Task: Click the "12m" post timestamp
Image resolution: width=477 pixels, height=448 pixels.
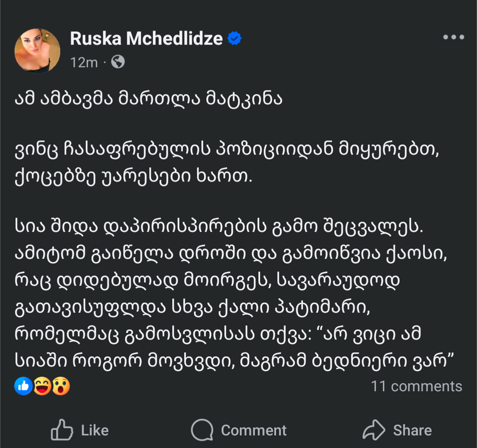Action: (84, 62)
